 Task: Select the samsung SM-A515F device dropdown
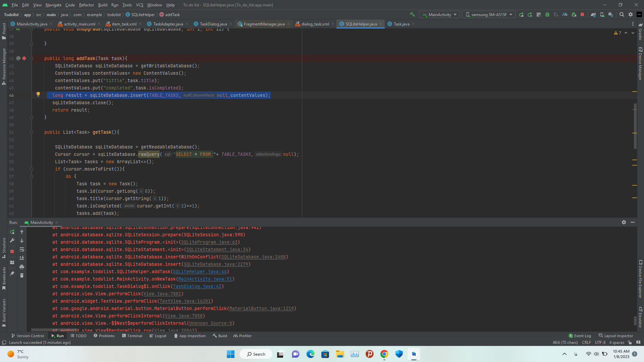tap(487, 15)
